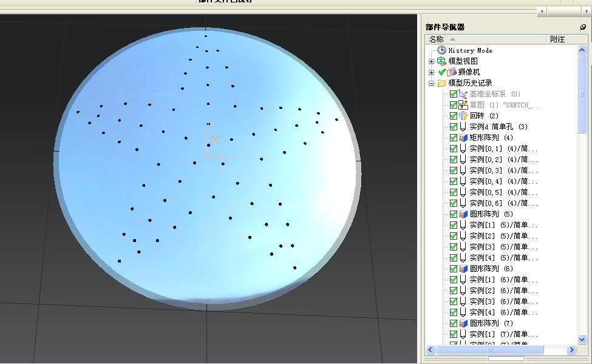592x364 pixels.
Task: Click the hole icon of 实例[1] (7)
Action: pyautogui.click(x=463, y=335)
